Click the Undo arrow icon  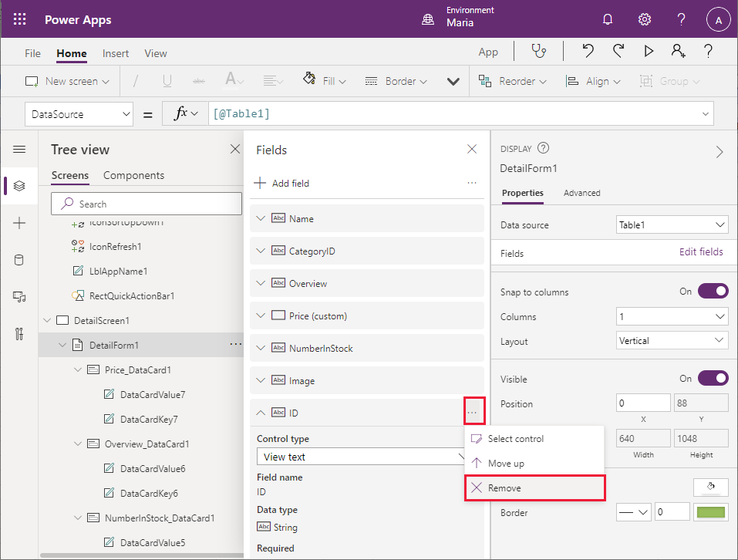point(588,52)
